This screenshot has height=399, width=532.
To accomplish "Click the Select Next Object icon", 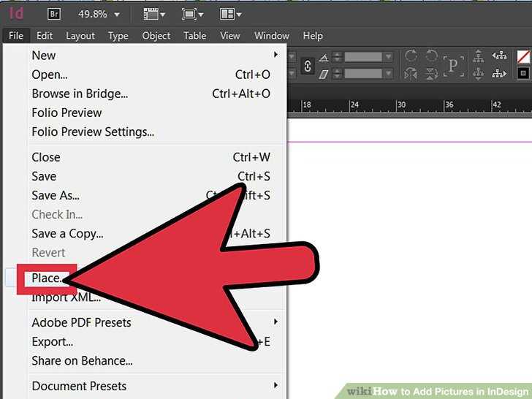I will [x=499, y=73].
